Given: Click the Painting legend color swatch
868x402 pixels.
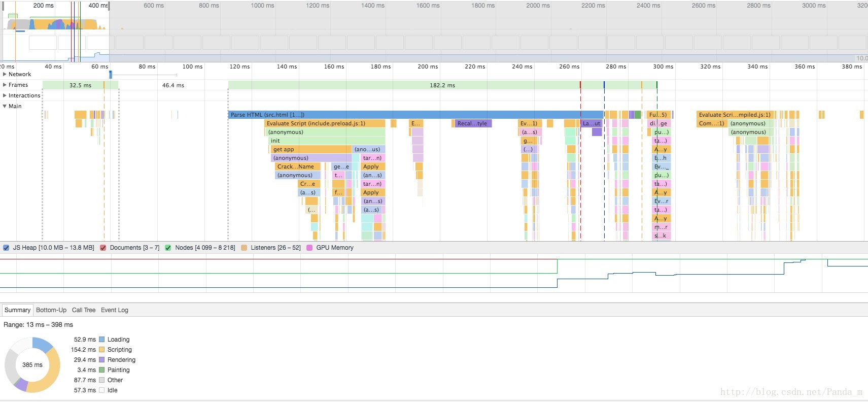Looking at the screenshot, I should (102, 370).
